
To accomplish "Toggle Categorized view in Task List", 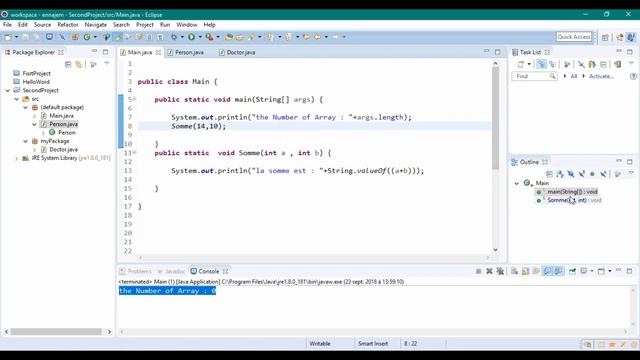I will 541,64.
